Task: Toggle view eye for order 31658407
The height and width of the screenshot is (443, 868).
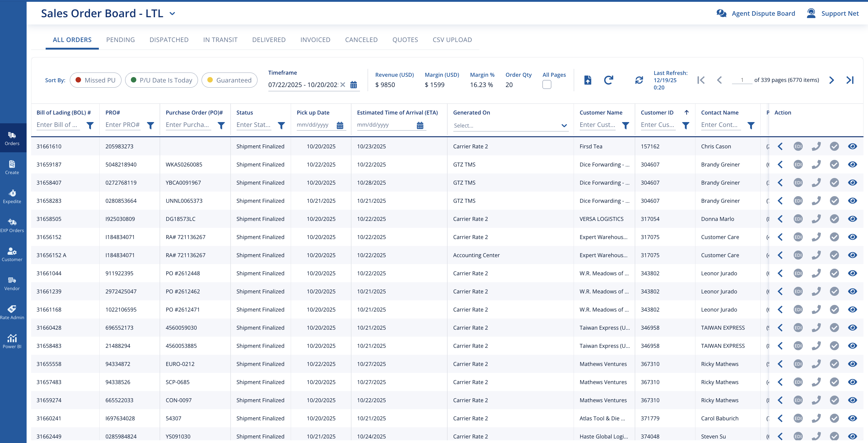Action: click(x=852, y=183)
